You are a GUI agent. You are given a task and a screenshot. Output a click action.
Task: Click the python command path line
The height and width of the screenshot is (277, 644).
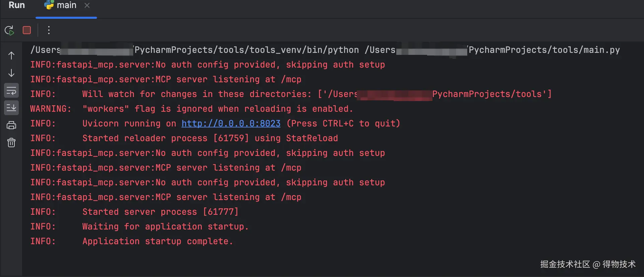coord(246,50)
